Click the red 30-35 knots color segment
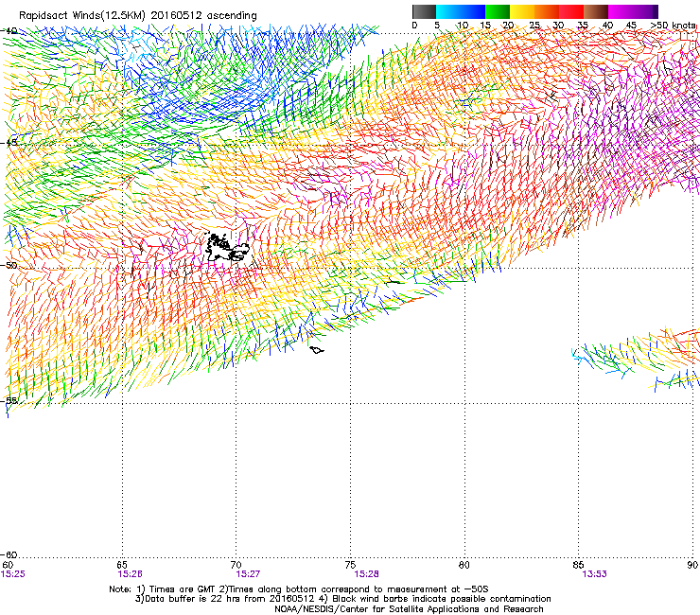Screen dimensions: 700x615 pyautogui.click(x=571, y=11)
